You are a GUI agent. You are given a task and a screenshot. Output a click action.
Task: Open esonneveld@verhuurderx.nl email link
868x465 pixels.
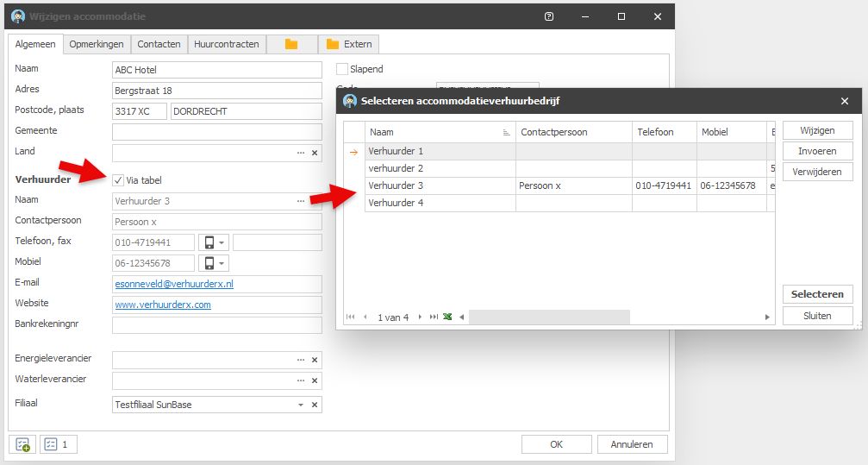pyautogui.click(x=174, y=284)
